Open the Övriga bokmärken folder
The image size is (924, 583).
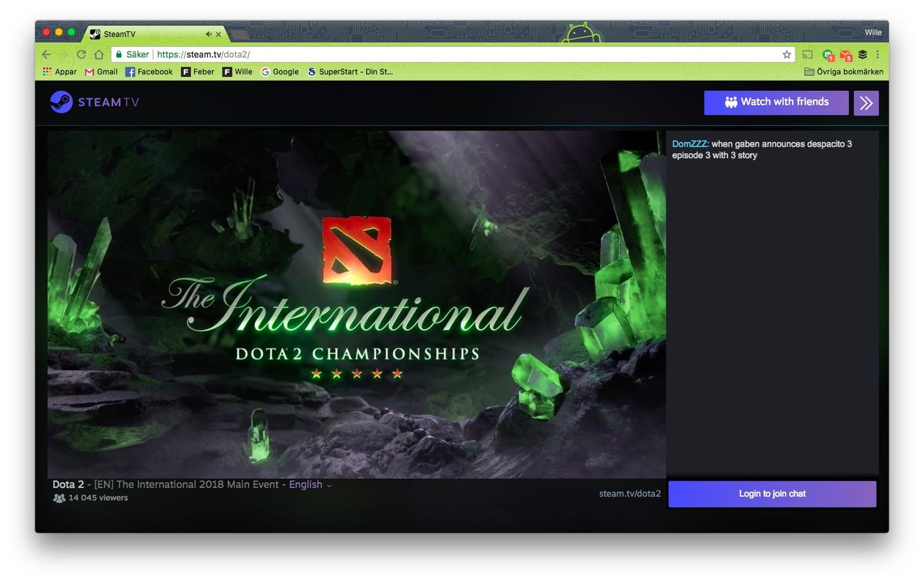coord(844,71)
